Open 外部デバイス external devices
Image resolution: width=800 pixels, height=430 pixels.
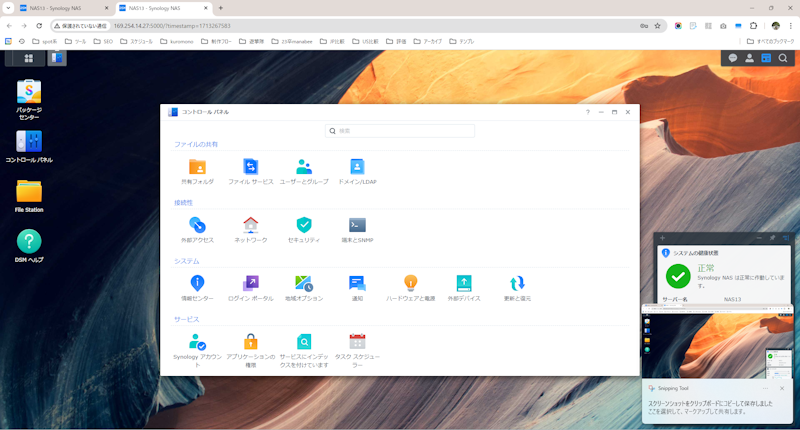pos(464,288)
